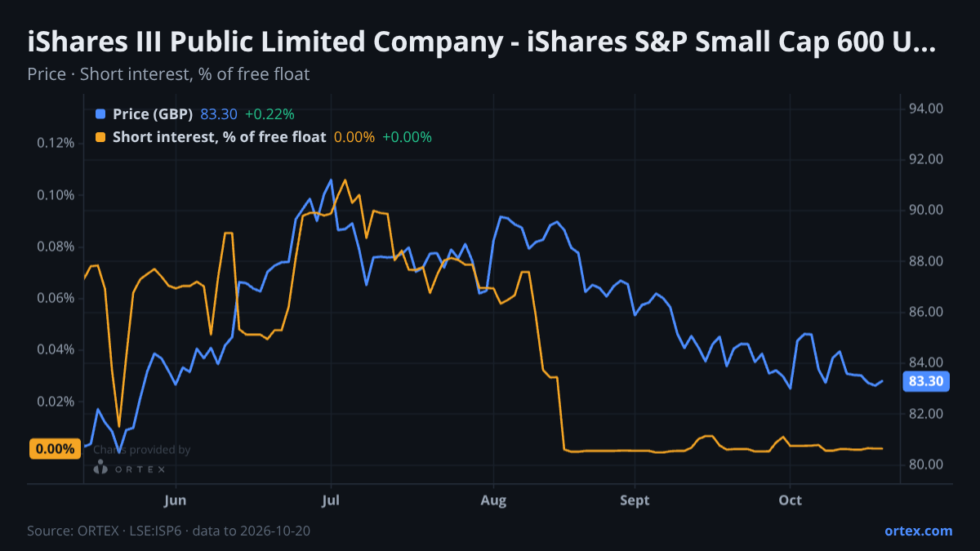Screen dimensions: 980x551
Task: Click the 83.30 price value badge
Action: pos(926,381)
